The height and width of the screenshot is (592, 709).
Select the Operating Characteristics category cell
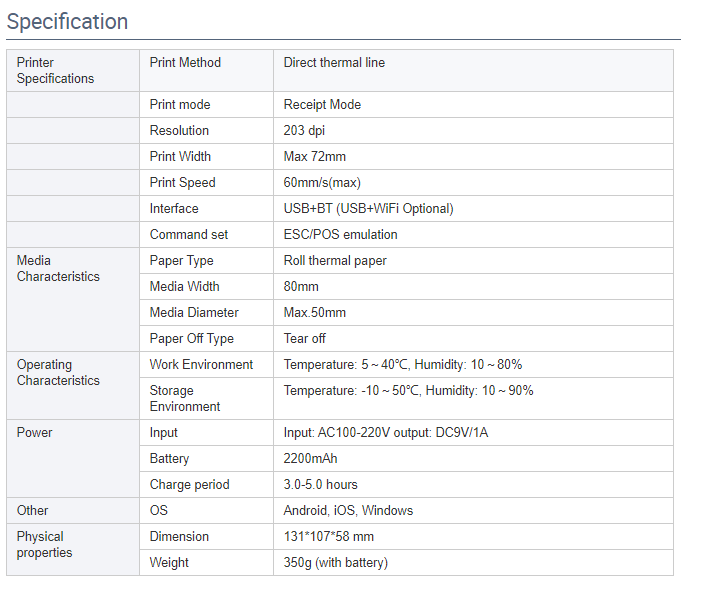[58, 373]
